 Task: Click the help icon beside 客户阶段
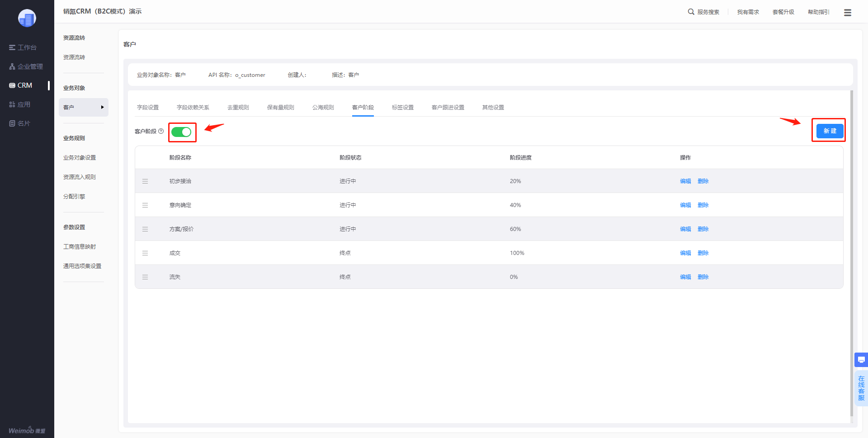point(161,131)
